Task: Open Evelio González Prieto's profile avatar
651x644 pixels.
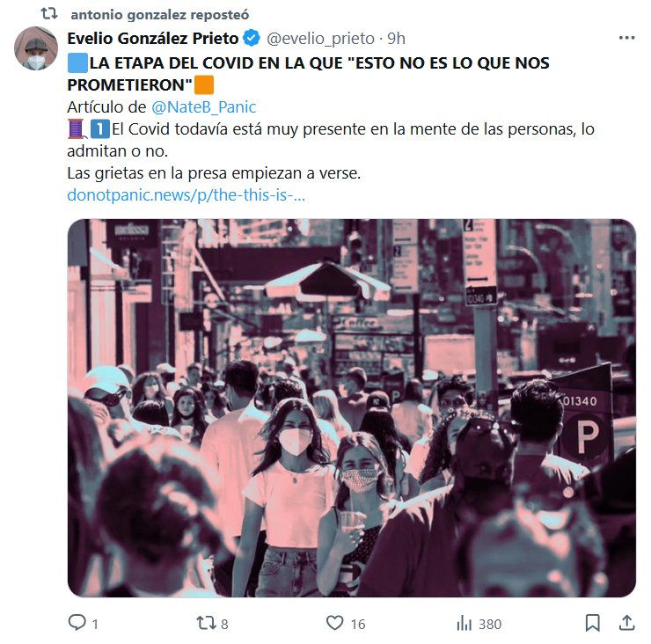Action: (x=36, y=48)
